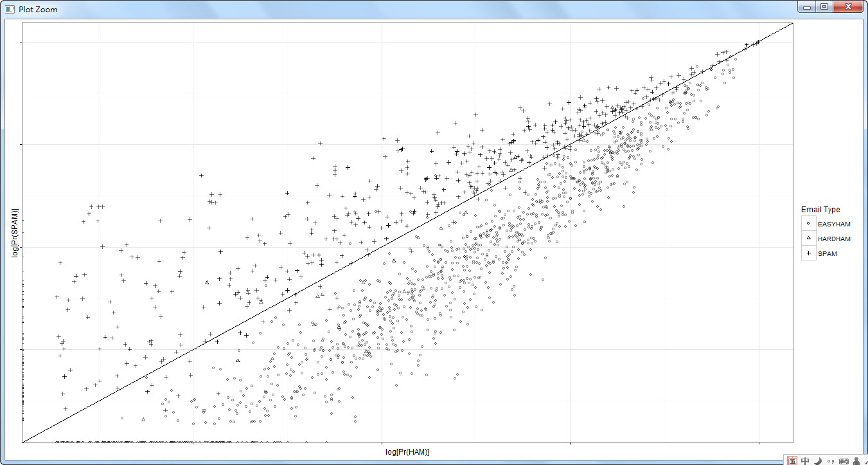Toggle the Chinese/English mode 中 icon
The width and height of the screenshot is (868, 465).
point(805,460)
